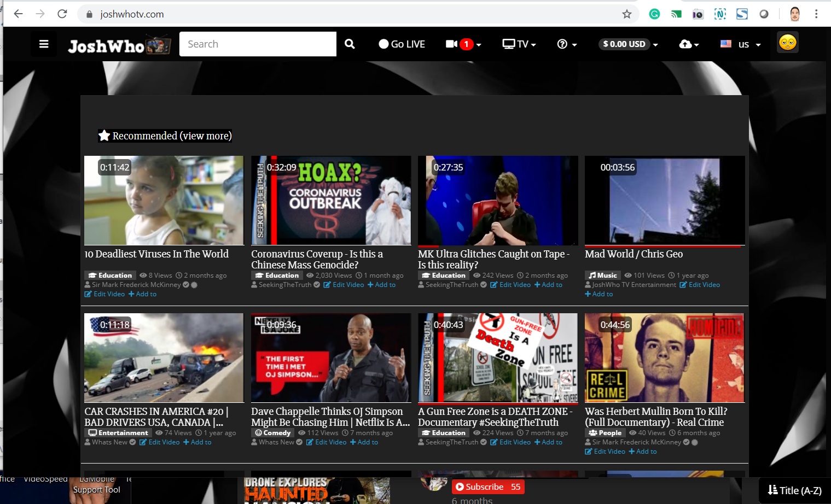Viewport: 831px width, 504px height.
Task: Go forward in browser history
Action: coord(40,14)
